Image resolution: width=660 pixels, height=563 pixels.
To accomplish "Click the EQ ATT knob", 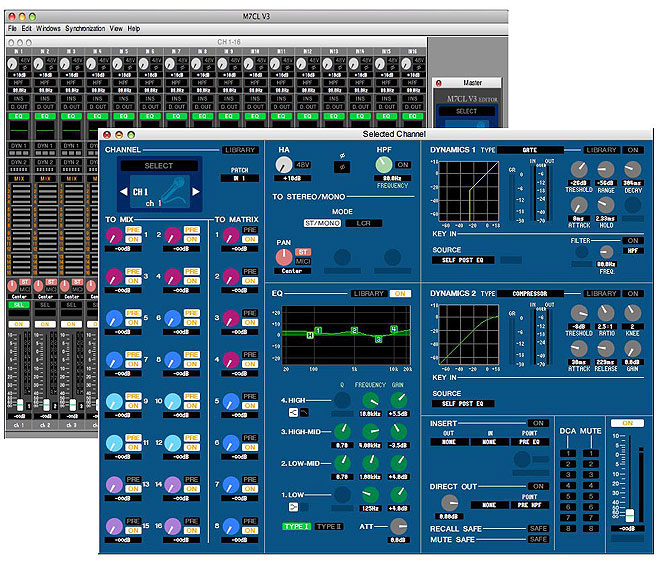I will point(398,526).
